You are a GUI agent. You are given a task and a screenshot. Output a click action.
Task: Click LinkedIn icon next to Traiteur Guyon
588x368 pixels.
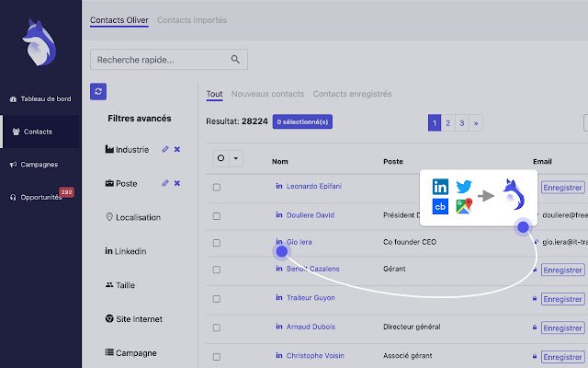click(x=279, y=297)
